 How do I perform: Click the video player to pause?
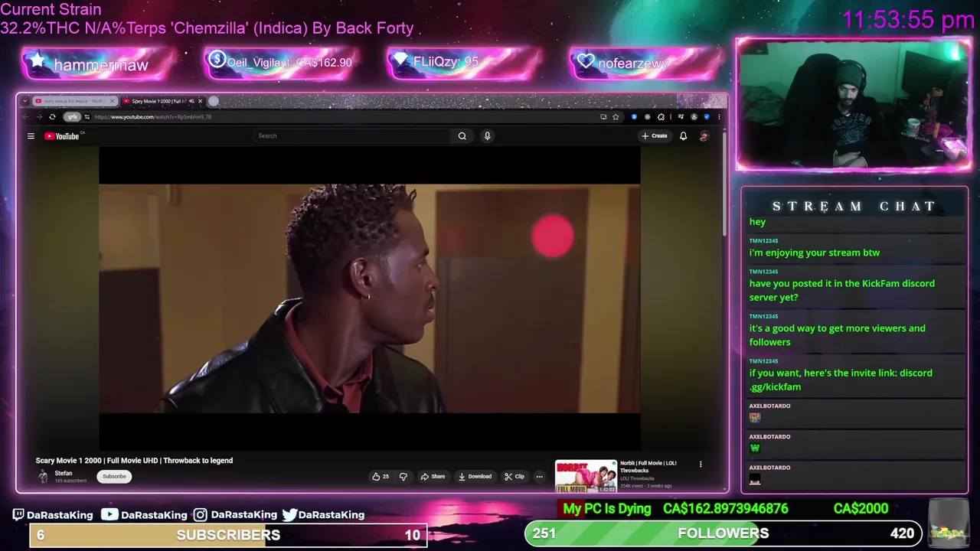(x=369, y=298)
